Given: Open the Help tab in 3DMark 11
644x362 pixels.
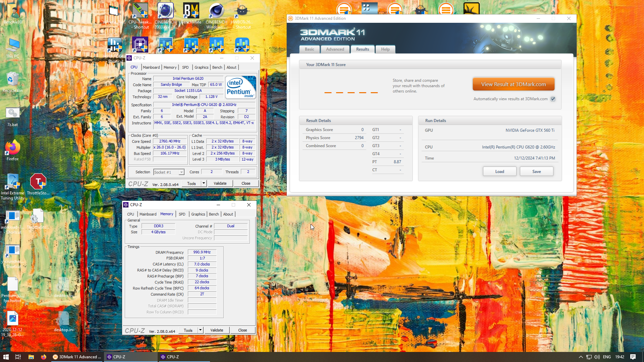Looking at the screenshot, I should coord(385,49).
